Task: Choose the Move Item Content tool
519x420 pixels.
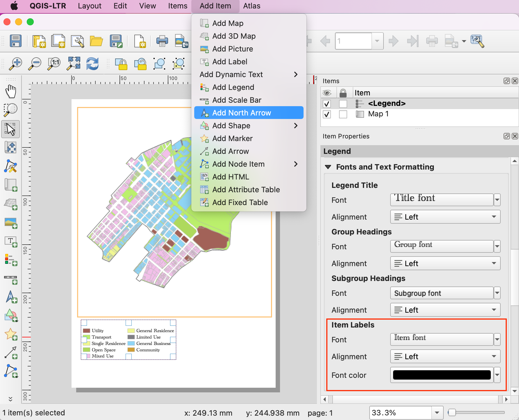Action: pyautogui.click(x=11, y=147)
